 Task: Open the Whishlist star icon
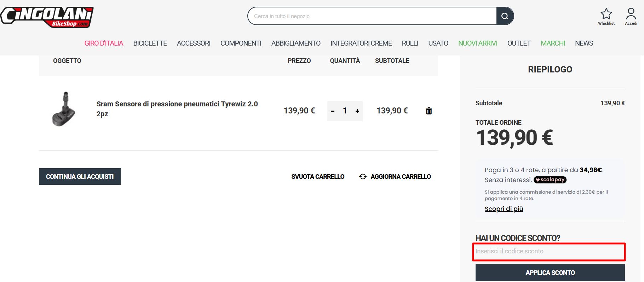click(x=606, y=14)
